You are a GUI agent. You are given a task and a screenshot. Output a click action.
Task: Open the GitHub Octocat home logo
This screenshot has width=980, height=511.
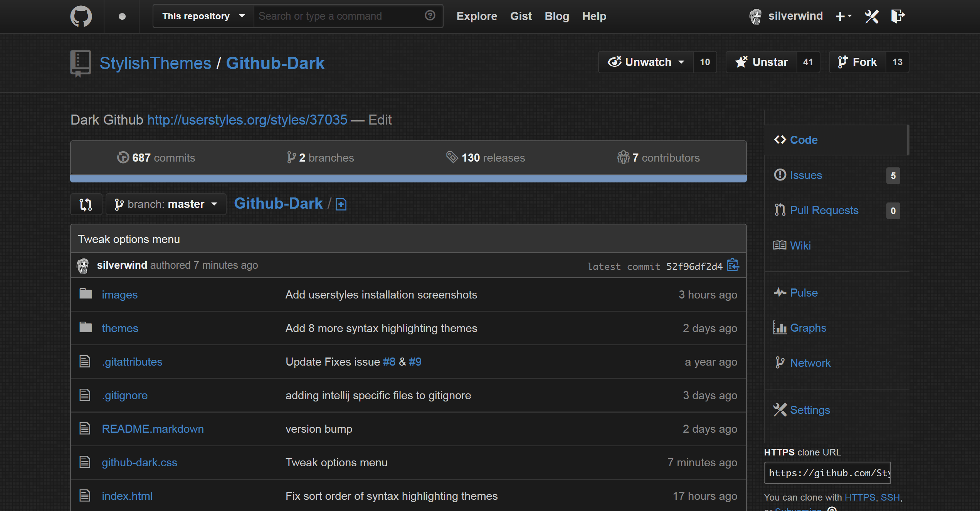81,16
